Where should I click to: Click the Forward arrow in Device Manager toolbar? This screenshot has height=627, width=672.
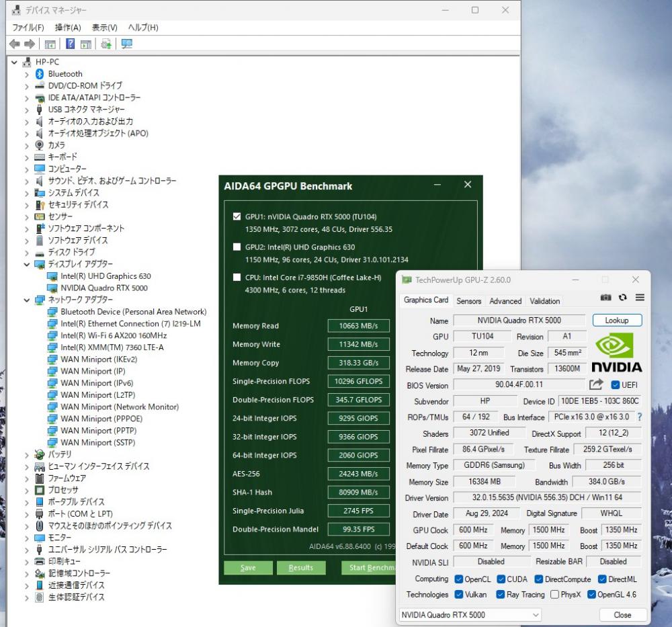[x=29, y=44]
